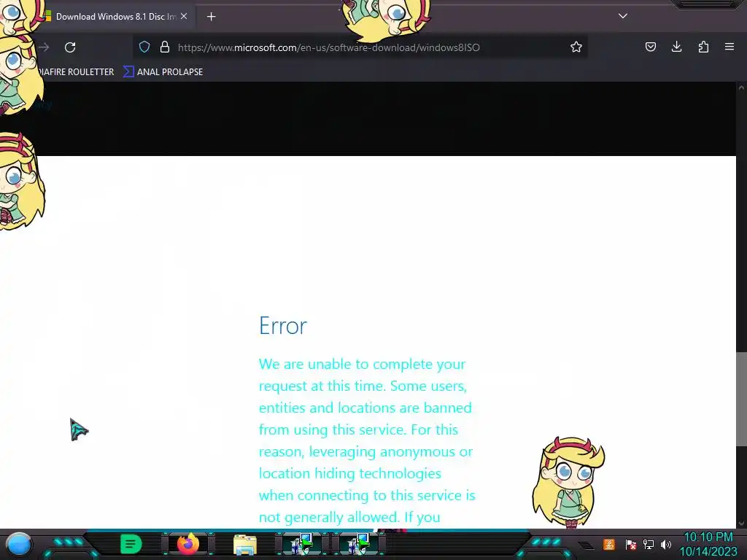
Task: Close the Download Windows 8.1 tab
Action: tap(184, 16)
